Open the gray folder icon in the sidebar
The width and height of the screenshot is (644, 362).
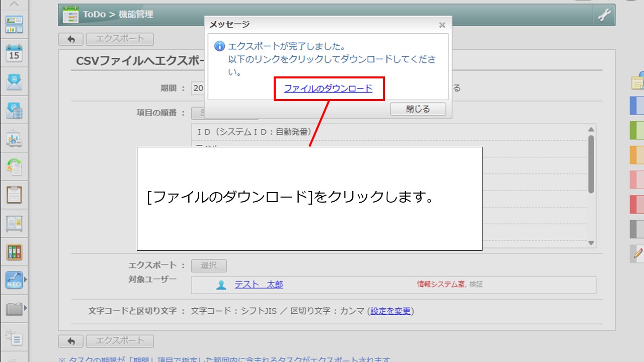click(x=14, y=308)
